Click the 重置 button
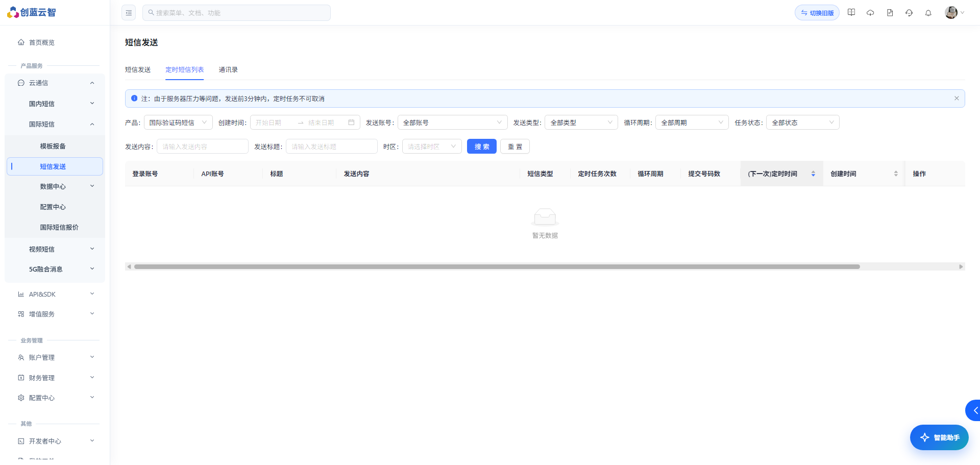Viewport: 980px width, 465px height. [x=515, y=146]
